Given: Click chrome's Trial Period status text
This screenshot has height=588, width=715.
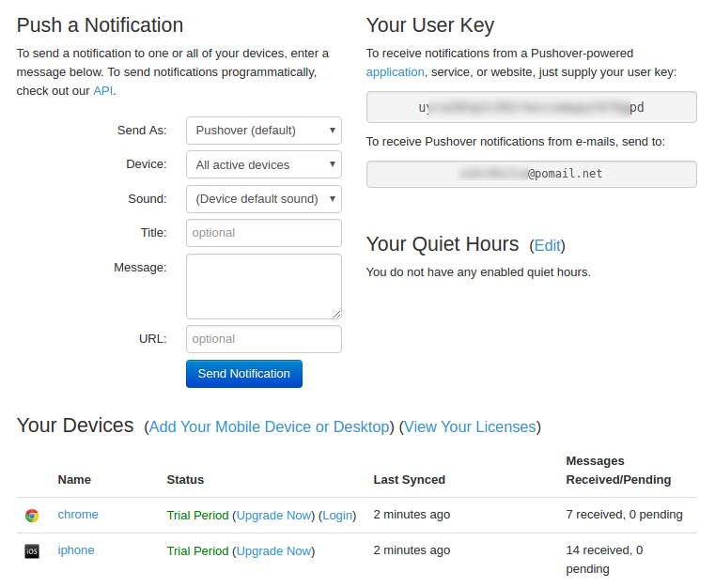Looking at the screenshot, I should pos(197,515).
